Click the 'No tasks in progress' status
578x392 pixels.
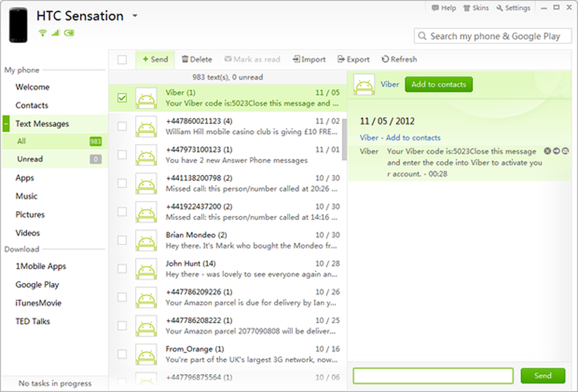click(x=55, y=383)
